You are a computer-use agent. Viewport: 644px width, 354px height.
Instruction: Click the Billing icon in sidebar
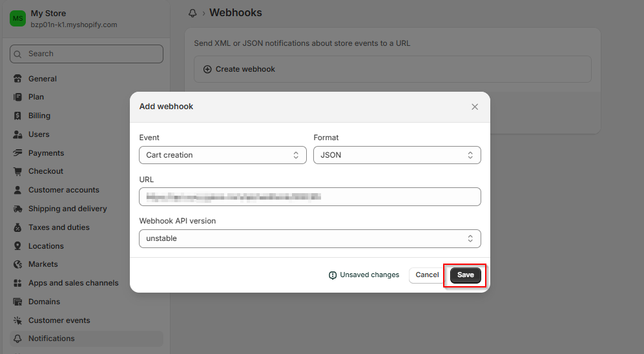[17, 116]
